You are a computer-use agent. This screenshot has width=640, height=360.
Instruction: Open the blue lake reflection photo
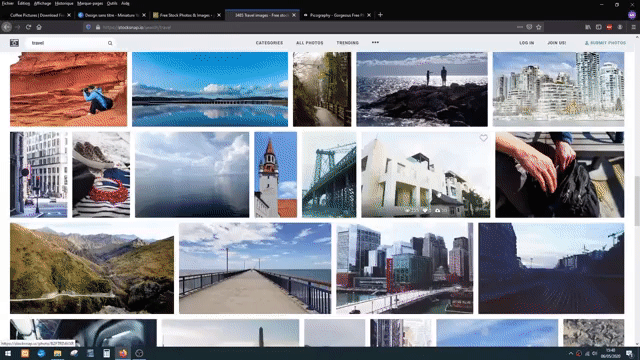[x=210, y=89]
